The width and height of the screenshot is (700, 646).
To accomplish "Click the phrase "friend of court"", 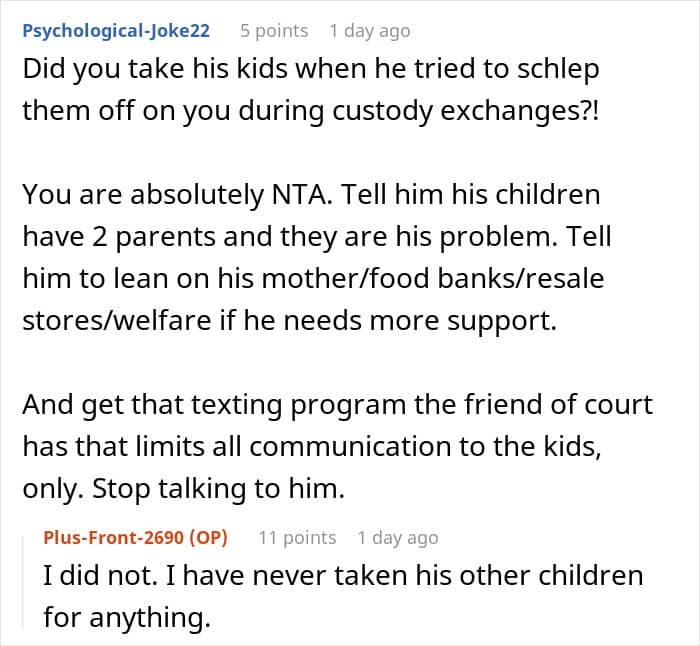I will pos(558,404).
